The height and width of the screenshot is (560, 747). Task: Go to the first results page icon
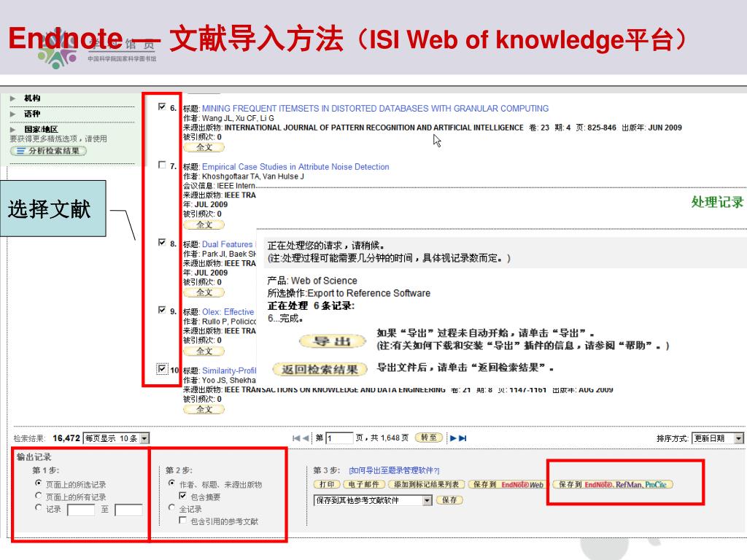[296, 438]
